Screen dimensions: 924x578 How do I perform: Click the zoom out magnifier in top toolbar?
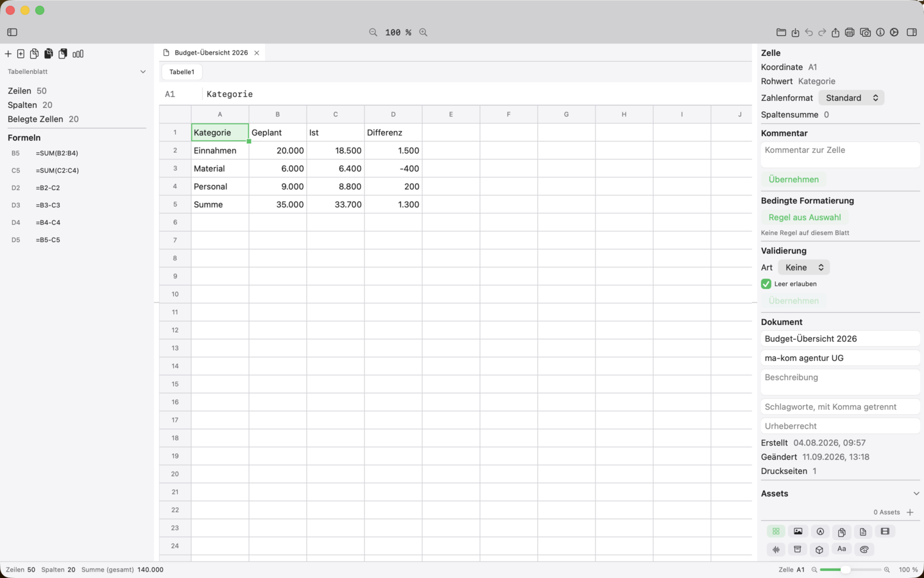[x=373, y=32]
